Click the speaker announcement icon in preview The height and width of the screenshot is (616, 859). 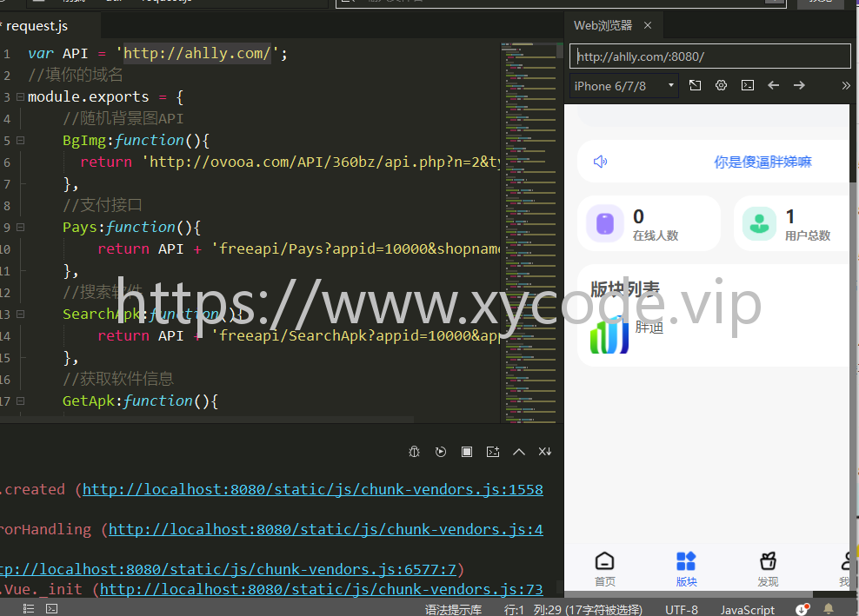tap(601, 162)
